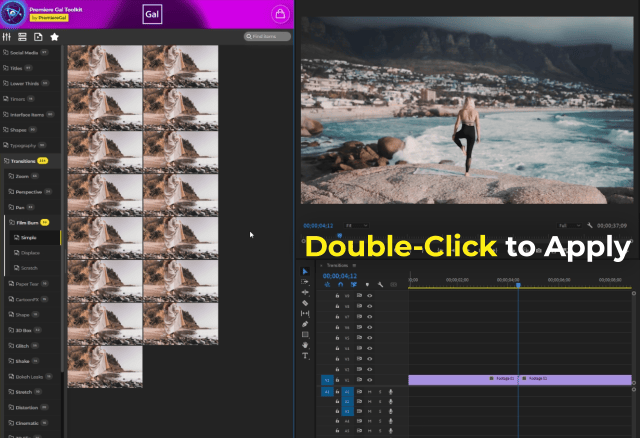Open Transitions sequence panel menu
This screenshot has height=438, width=640.
[x=354, y=266]
